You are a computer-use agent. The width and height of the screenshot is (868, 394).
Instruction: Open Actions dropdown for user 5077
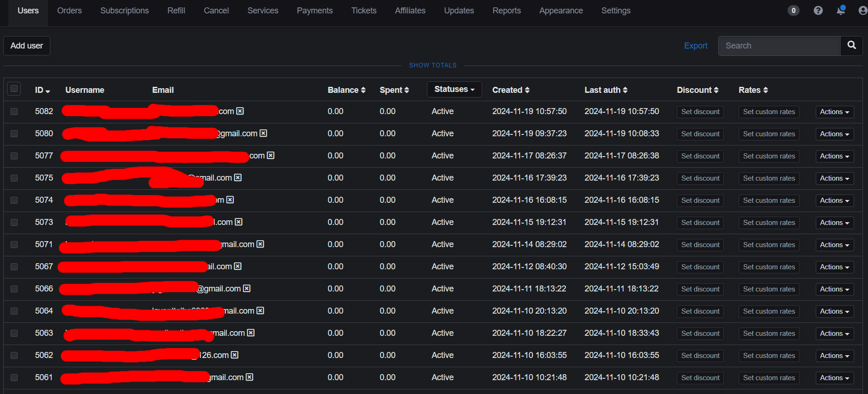[834, 156]
